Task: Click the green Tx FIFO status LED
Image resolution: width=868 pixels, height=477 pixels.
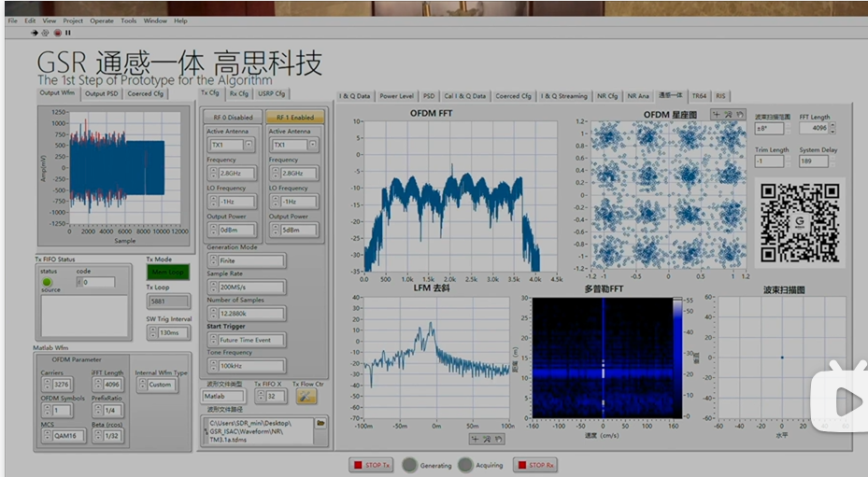Action: 47,282
